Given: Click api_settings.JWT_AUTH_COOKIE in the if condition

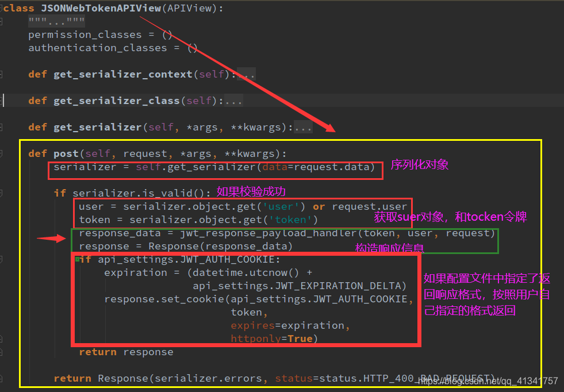Looking at the screenshot, I should [186, 260].
